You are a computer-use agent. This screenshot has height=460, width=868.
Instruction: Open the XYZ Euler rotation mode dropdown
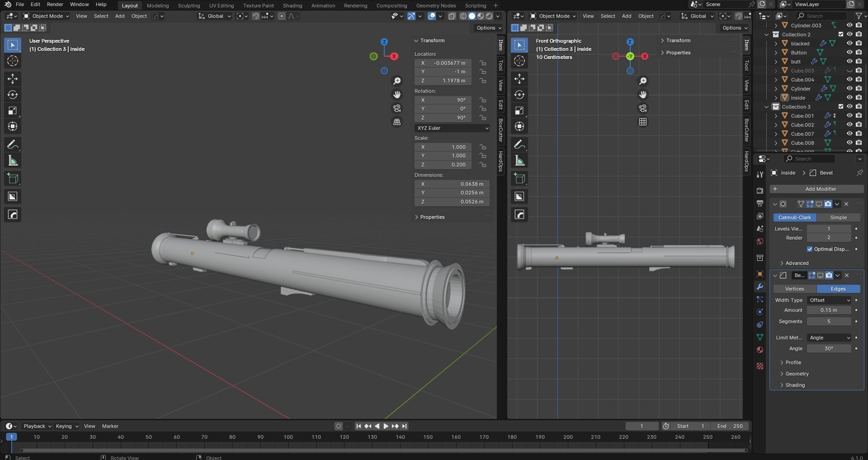[452, 128]
